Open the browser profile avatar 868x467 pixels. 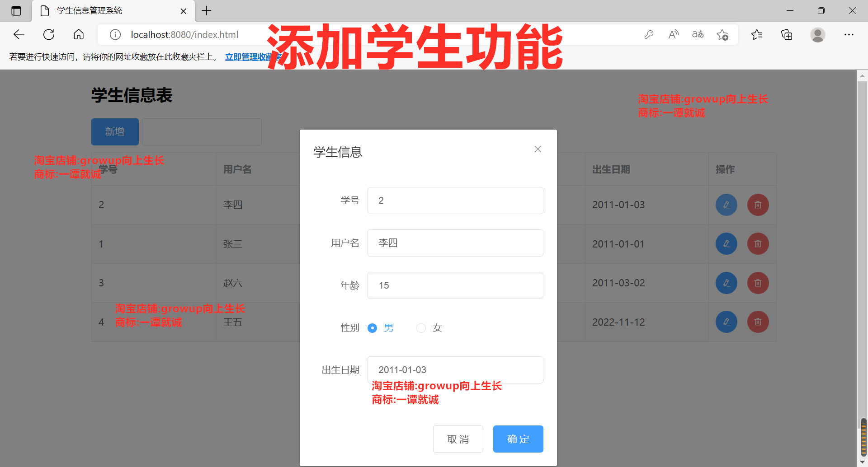817,34
